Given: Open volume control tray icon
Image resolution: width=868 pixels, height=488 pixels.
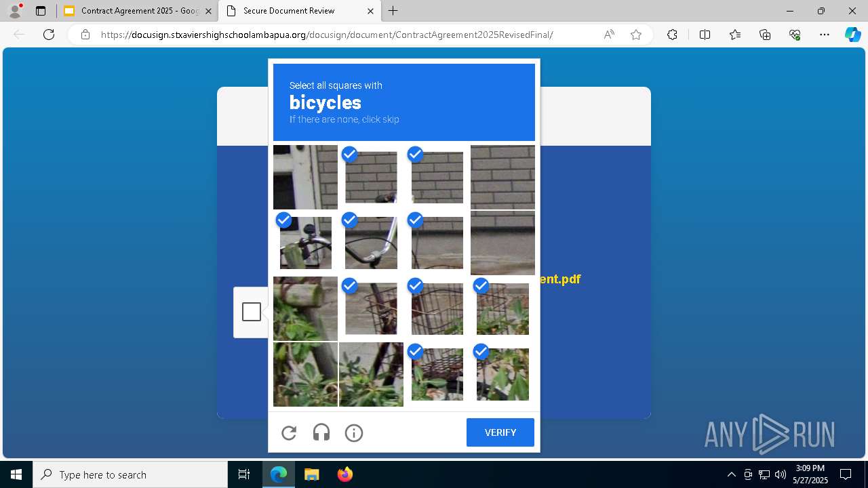Looking at the screenshot, I should 780,474.
